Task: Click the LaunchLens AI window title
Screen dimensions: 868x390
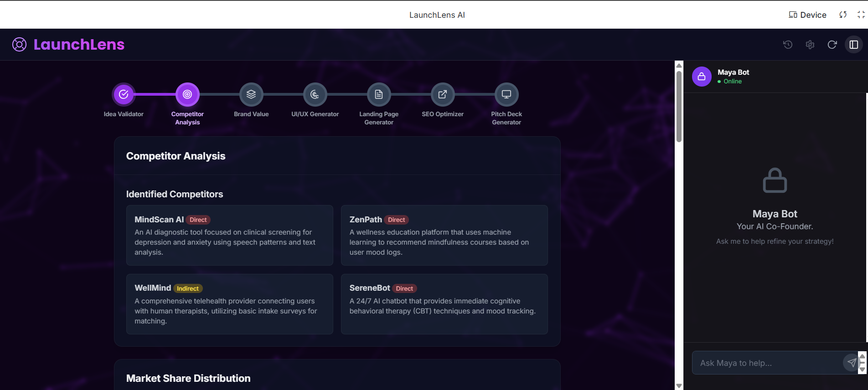Action: pyautogui.click(x=437, y=15)
